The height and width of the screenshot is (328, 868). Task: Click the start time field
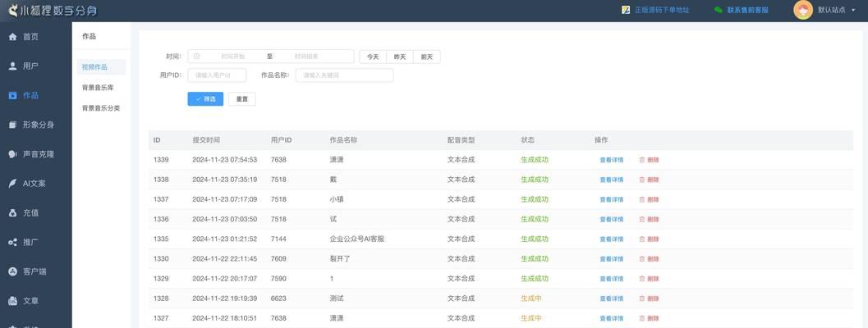232,57
